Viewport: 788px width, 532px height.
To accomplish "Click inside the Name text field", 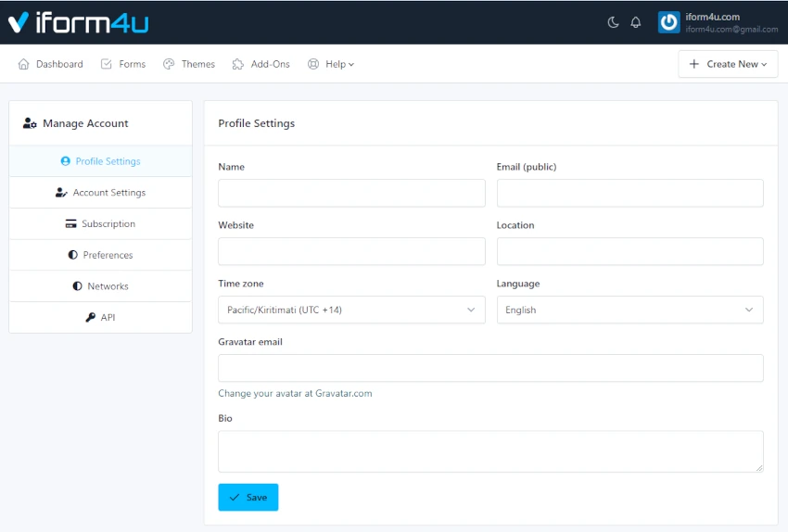I will (x=351, y=193).
